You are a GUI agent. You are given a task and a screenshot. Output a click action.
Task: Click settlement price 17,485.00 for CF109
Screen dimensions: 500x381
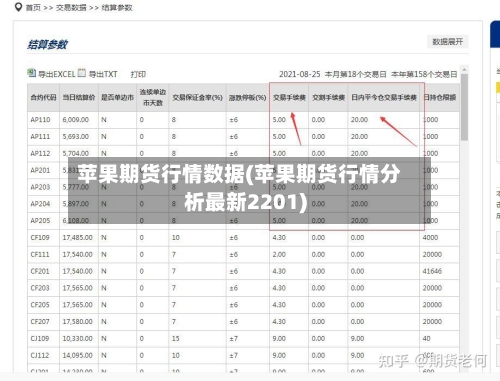click(x=77, y=238)
